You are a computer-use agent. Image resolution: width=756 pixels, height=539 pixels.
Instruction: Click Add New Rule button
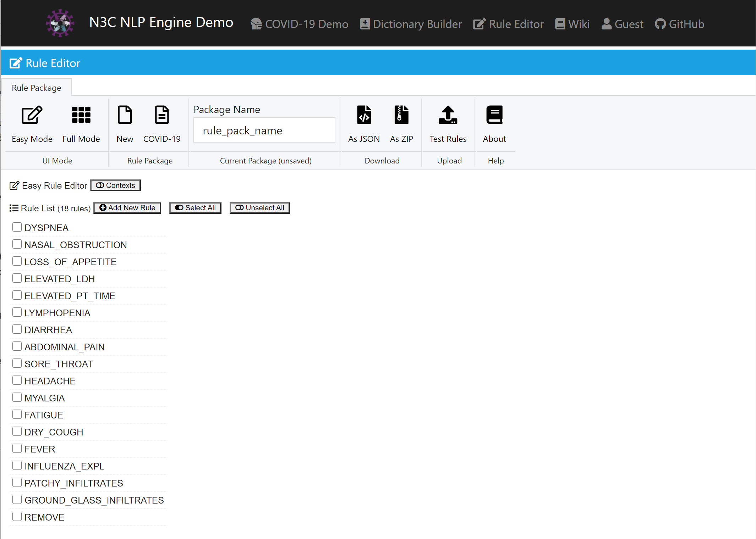[x=127, y=208]
